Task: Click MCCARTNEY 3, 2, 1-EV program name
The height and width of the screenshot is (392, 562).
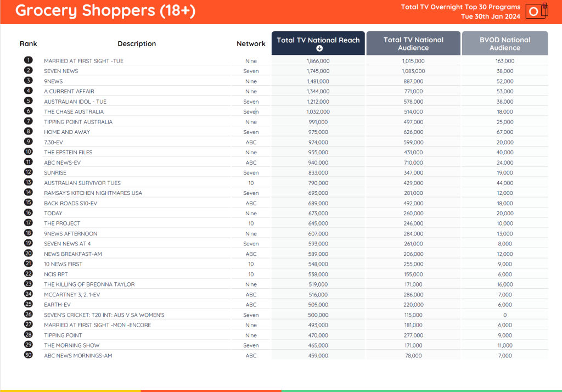Action: 72,295
